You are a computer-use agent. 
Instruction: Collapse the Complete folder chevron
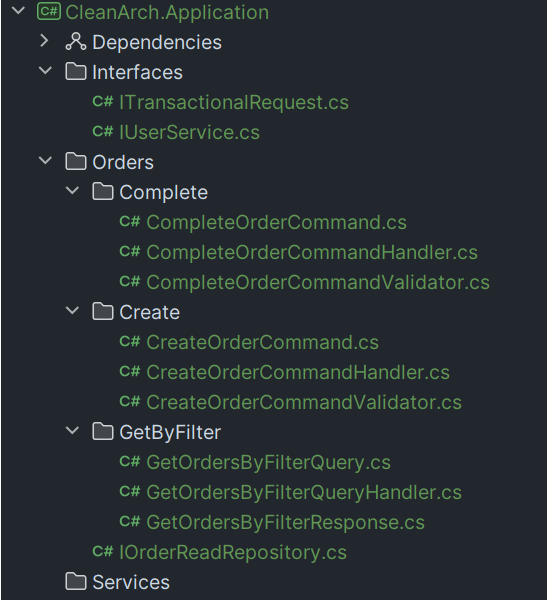pyautogui.click(x=72, y=190)
